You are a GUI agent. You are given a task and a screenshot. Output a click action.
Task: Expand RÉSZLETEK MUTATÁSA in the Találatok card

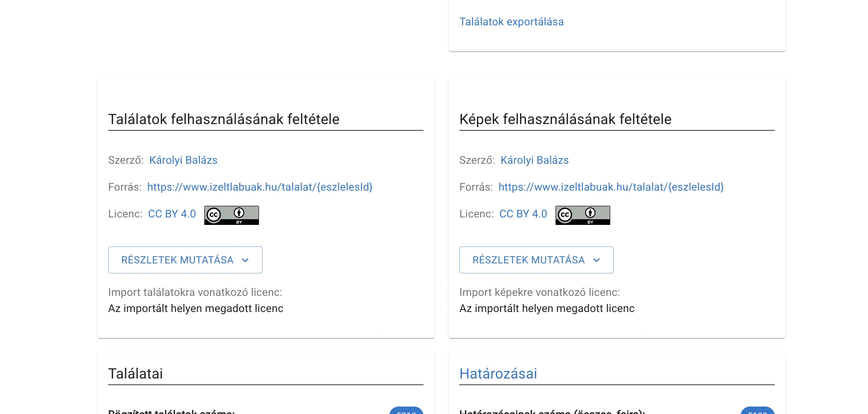(185, 260)
